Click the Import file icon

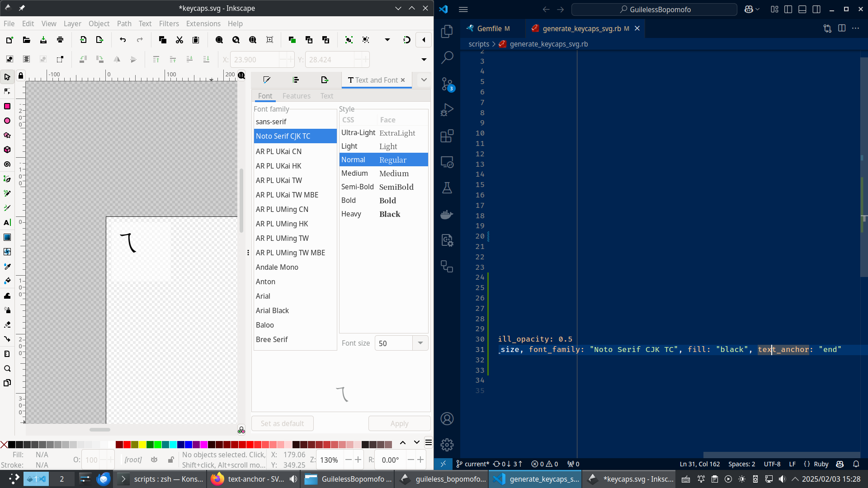pyautogui.click(x=83, y=40)
